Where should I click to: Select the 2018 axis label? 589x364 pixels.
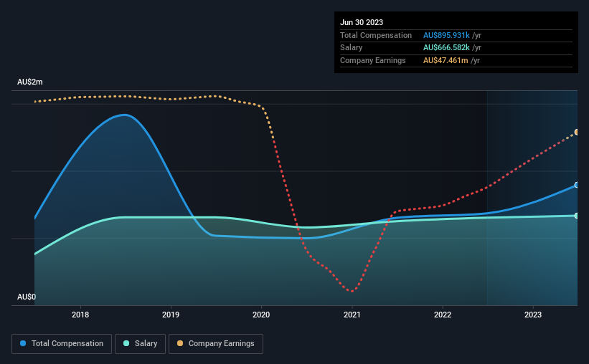(80, 315)
